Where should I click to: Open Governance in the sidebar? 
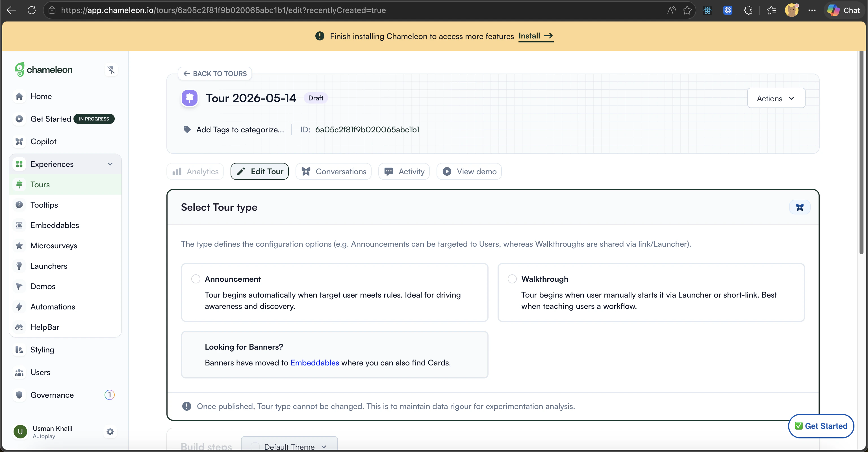52,395
